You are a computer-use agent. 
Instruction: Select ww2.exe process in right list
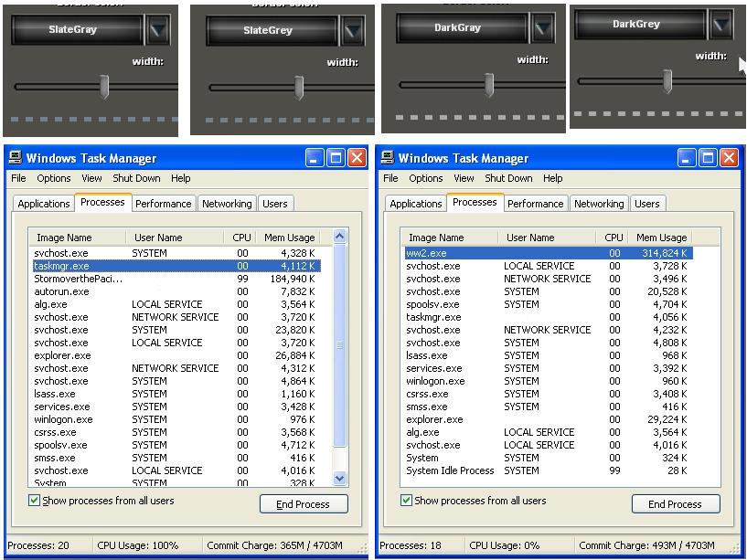point(549,253)
